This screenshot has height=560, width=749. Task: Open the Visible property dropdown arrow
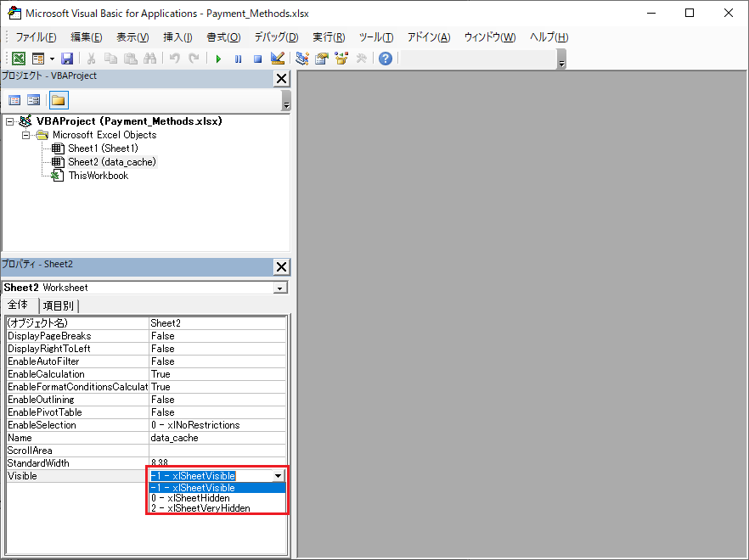click(x=278, y=476)
